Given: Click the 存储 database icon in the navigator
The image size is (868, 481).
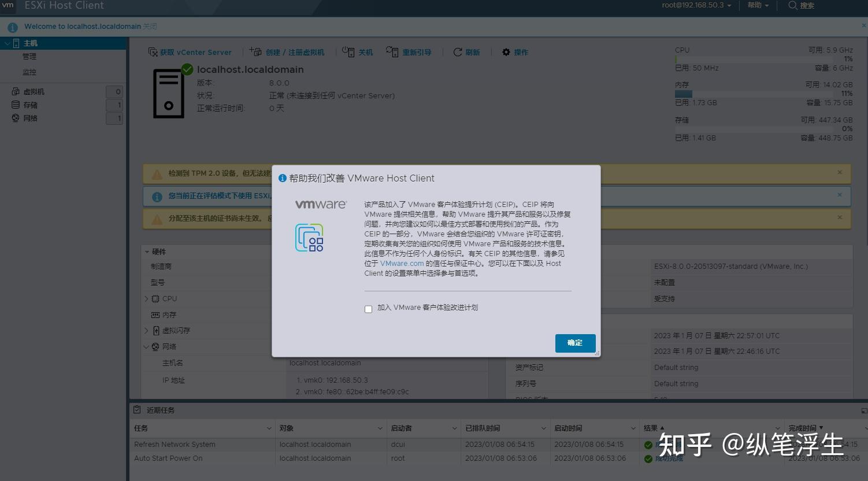Looking at the screenshot, I should pos(16,105).
